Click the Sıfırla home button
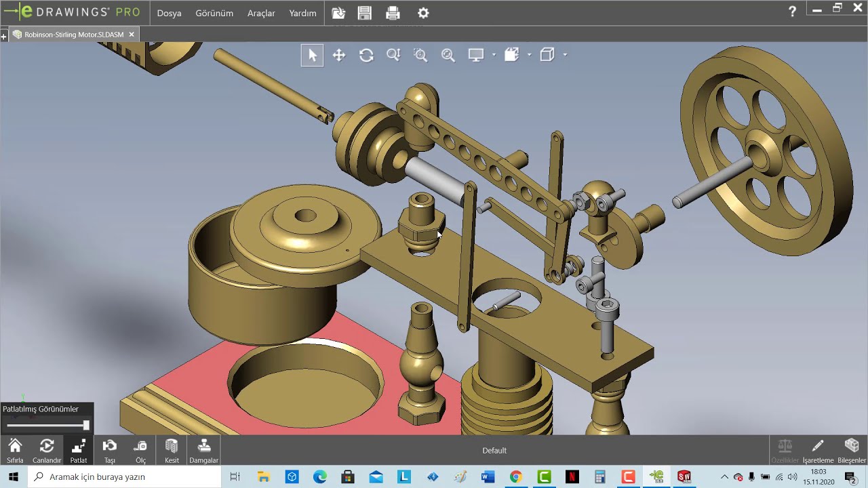Image resolution: width=868 pixels, height=488 pixels. point(15,451)
